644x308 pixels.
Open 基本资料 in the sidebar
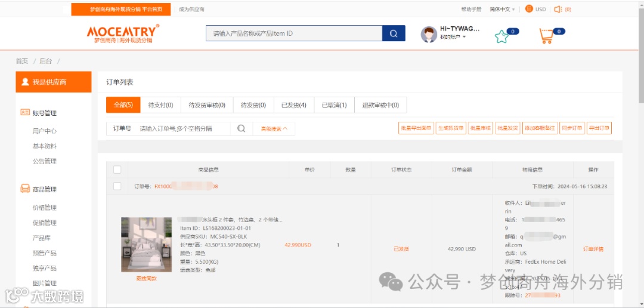click(45, 146)
